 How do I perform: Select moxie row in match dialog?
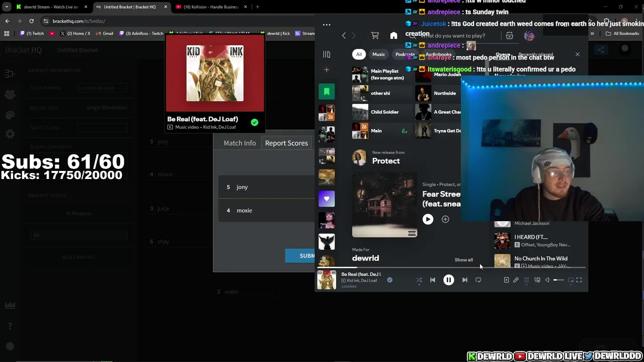267,210
